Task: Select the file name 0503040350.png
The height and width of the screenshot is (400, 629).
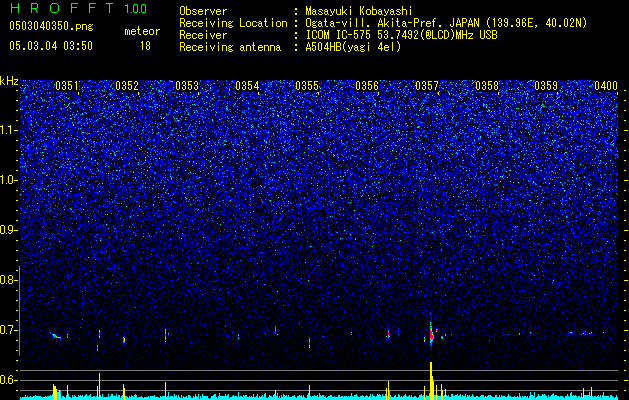Action: [x=51, y=26]
